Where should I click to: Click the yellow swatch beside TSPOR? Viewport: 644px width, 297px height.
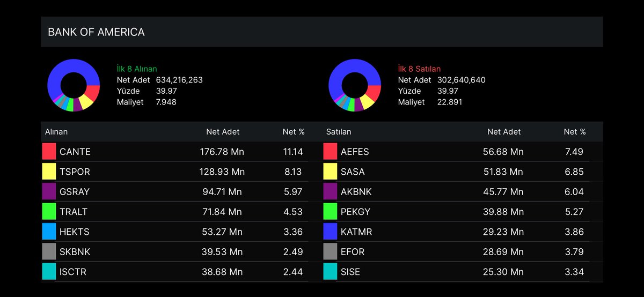tap(49, 172)
